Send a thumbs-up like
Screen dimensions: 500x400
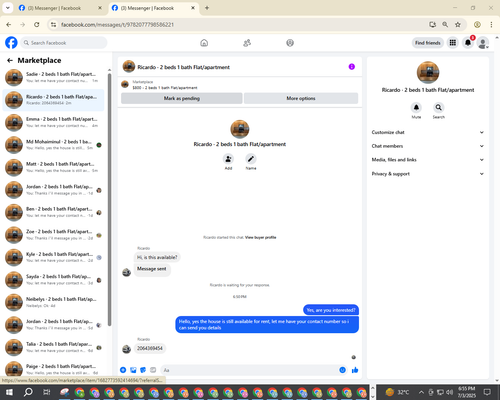coord(355,370)
